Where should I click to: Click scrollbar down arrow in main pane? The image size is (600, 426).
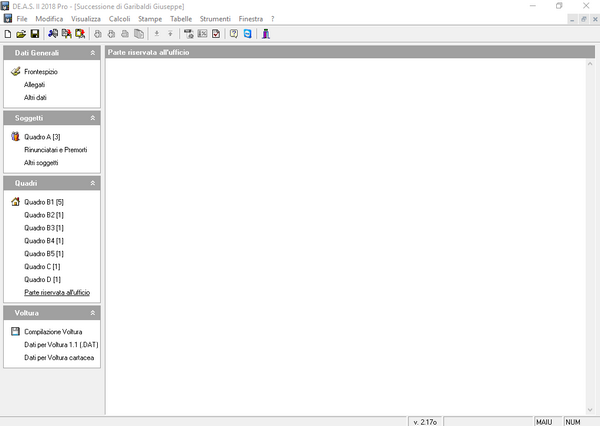[590, 410]
